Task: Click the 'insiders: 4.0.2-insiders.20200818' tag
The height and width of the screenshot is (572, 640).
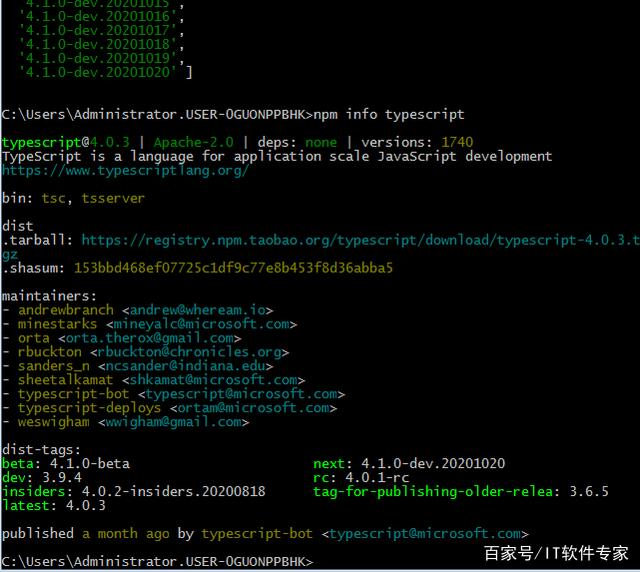Action: 133,492
